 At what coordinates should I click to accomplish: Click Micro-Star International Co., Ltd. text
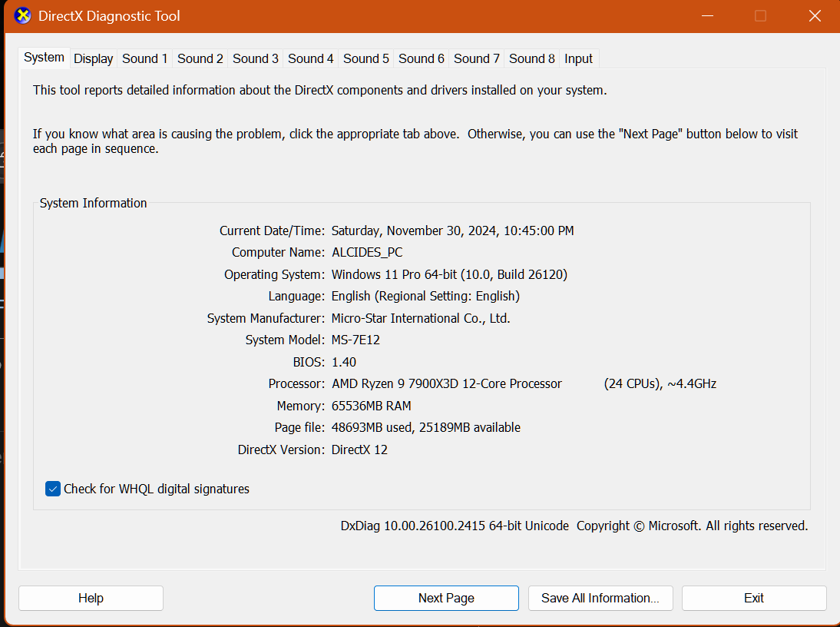point(421,318)
